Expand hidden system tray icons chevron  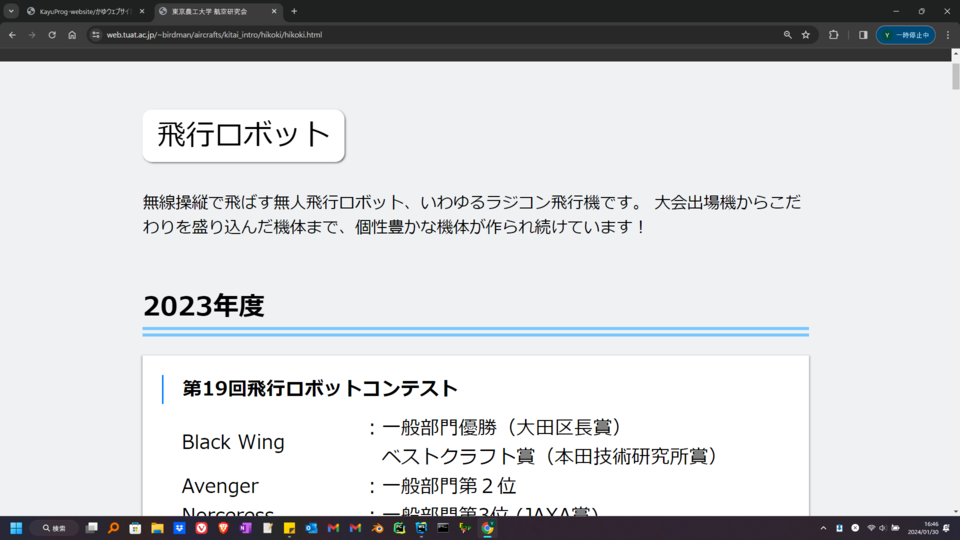click(x=823, y=528)
